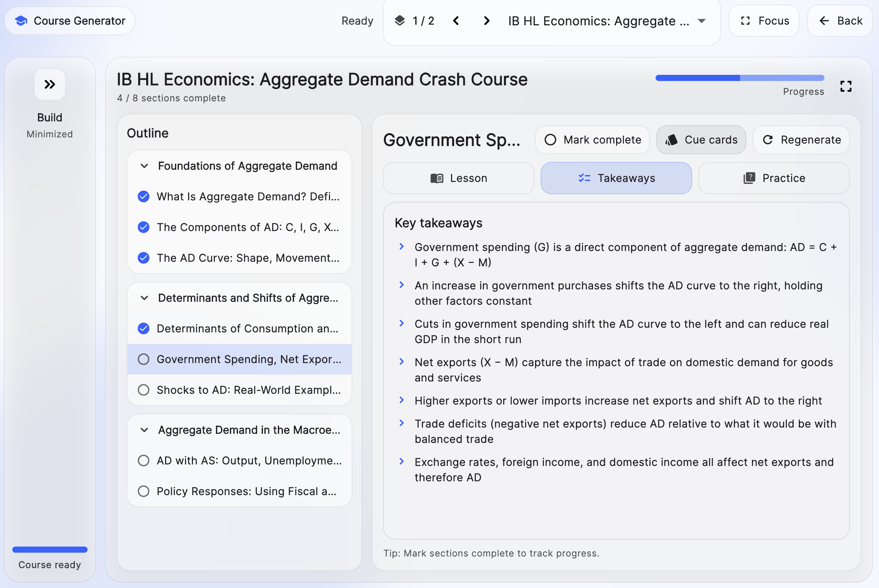Click the fullscreen expand icon beside Progress
Image resolution: width=879 pixels, height=588 pixels.
pyautogui.click(x=846, y=86)
